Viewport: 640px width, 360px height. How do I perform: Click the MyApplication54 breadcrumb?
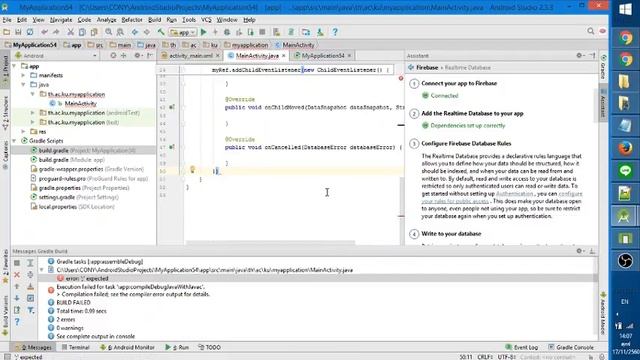(x=31, y=45)
